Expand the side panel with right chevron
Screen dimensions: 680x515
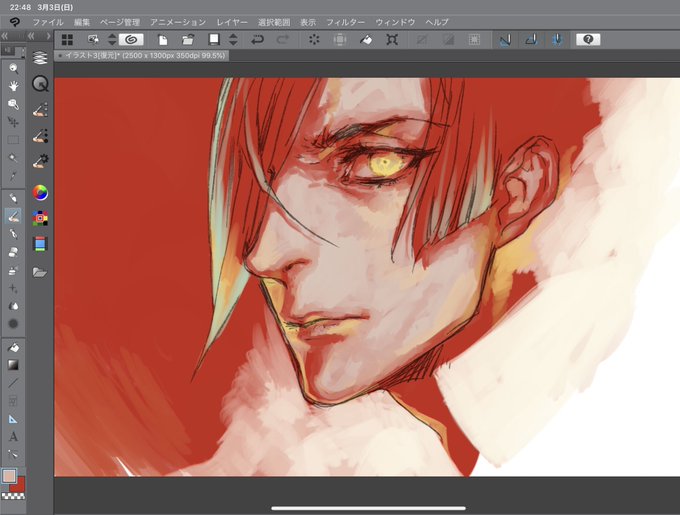tap(48, 36)
